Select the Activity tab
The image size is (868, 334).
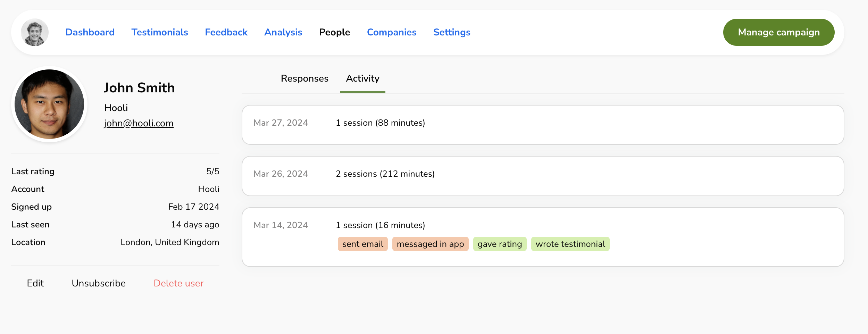click(x=362, y=78)
